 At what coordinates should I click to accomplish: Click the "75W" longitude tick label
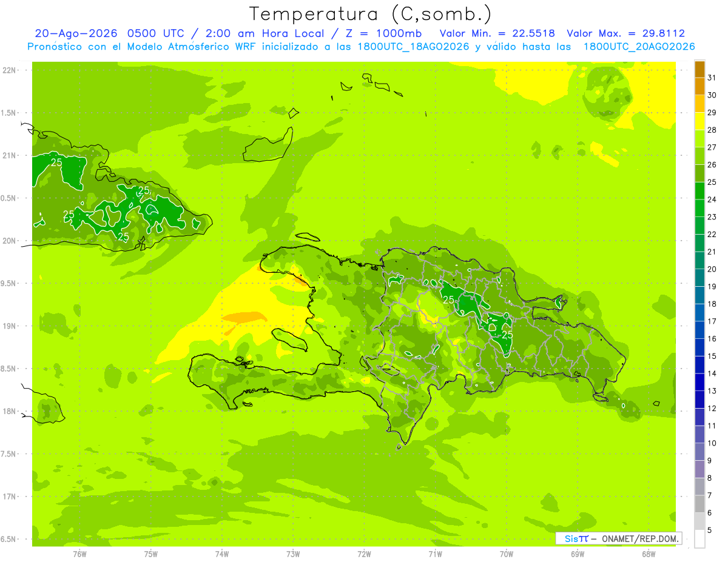150,555
